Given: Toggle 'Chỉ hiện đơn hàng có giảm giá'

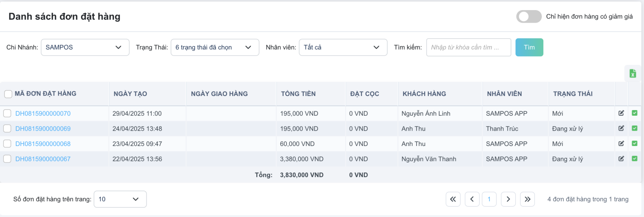Looking at the screenshot, I should click(529, 17).
